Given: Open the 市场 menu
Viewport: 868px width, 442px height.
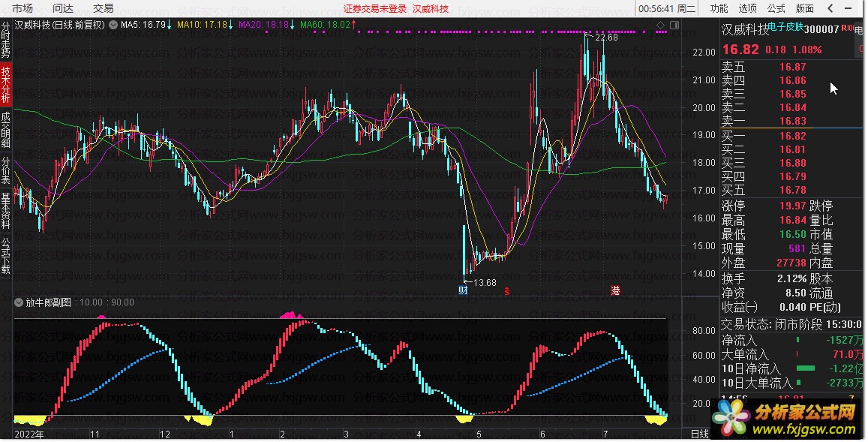Looking at the screenshot, I should [x=23, y=8].
